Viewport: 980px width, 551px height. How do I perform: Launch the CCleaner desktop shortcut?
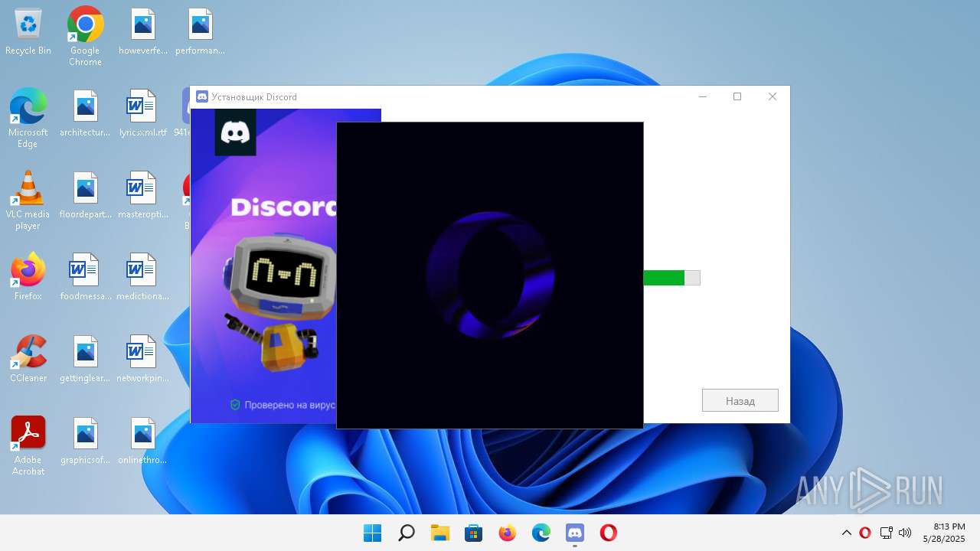28,360
